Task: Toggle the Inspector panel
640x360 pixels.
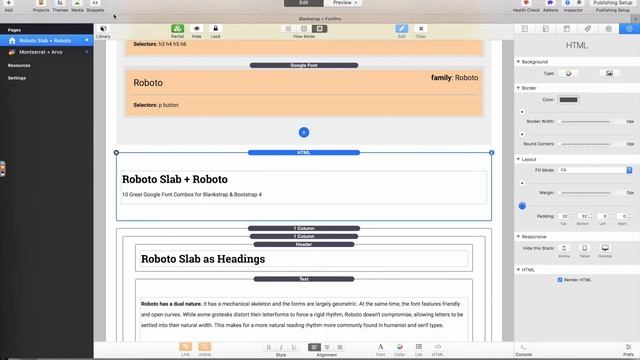Action: [573, 5]
